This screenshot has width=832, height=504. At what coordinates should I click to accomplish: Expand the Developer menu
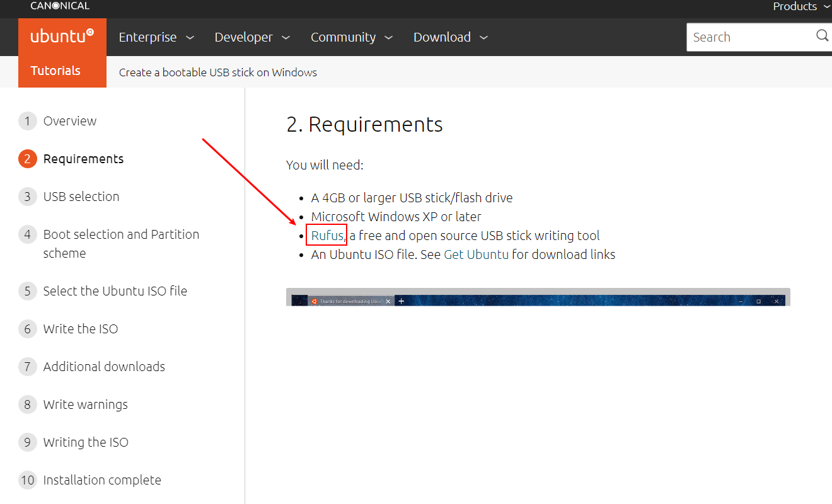(x=252, y=37)
